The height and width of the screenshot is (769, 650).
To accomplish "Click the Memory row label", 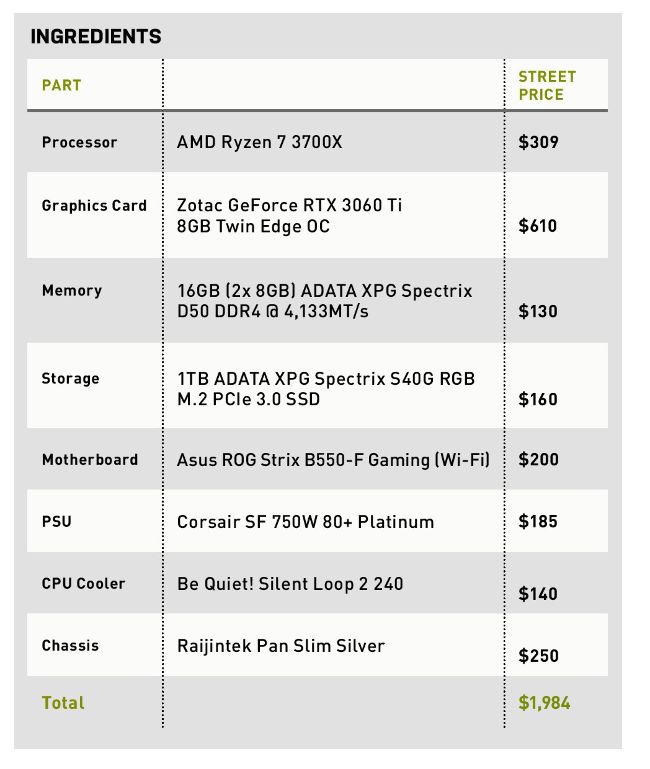I will tap(72, 290).
